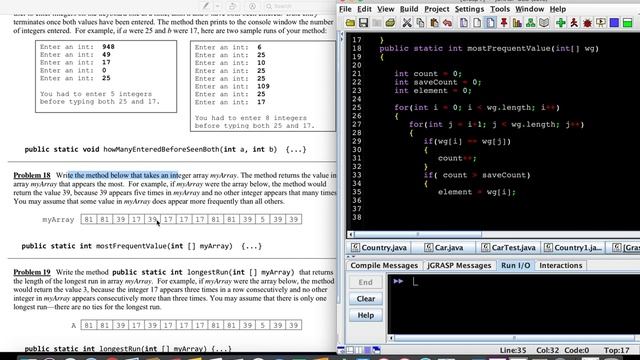Screen dimensions: 640x360
Task: Open the View menu
Action: point(385,9)
